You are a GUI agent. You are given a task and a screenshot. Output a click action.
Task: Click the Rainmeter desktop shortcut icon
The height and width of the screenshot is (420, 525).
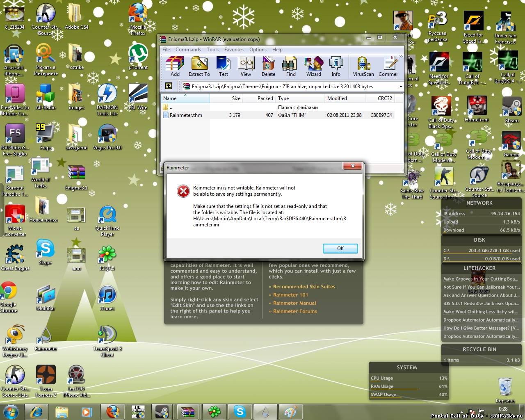(46, 339)
